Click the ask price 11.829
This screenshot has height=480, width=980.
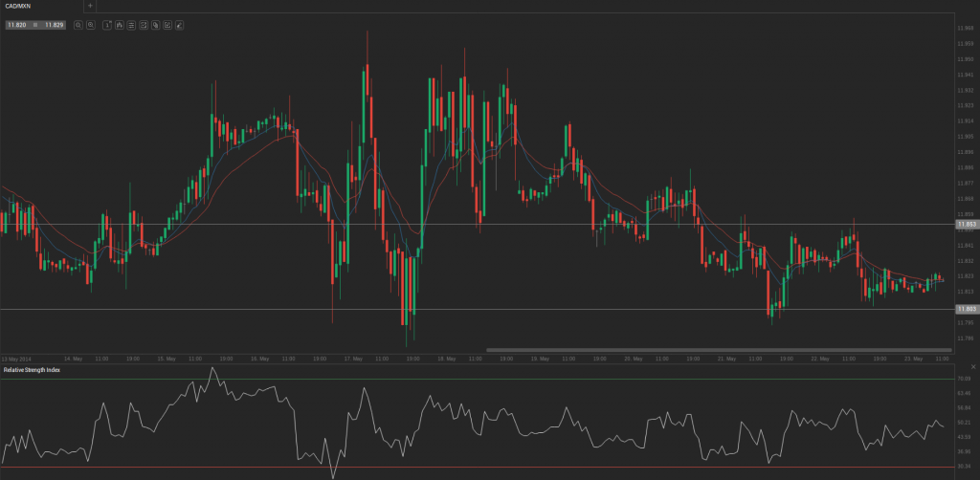coord(55,25)
